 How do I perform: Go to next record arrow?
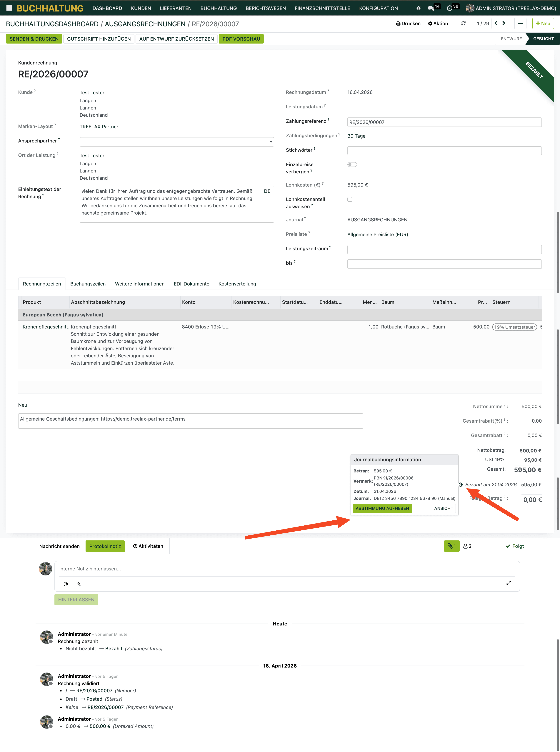point(504,23)
